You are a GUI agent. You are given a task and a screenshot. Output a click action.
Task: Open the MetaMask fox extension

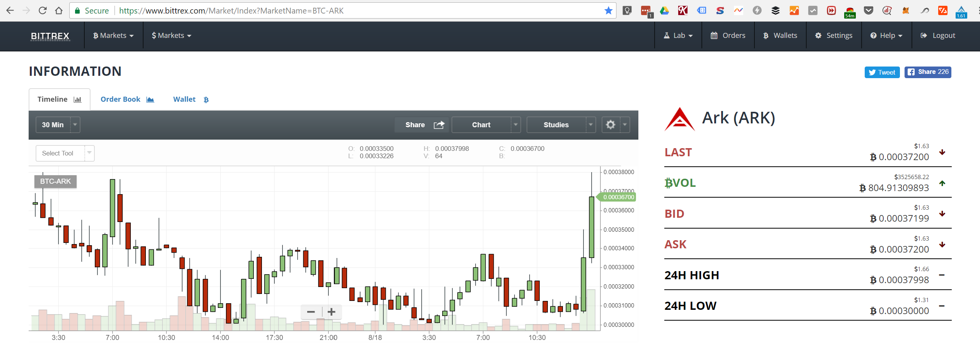point(906,10)
